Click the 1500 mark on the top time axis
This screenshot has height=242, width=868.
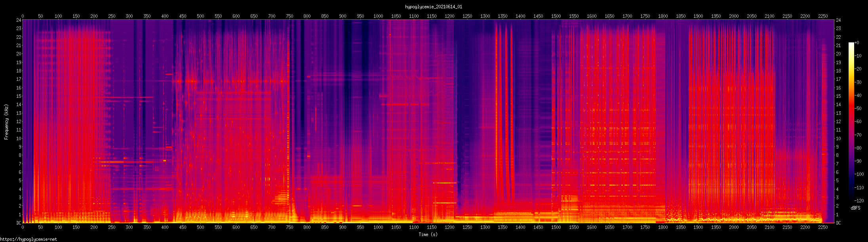(556, 16)
